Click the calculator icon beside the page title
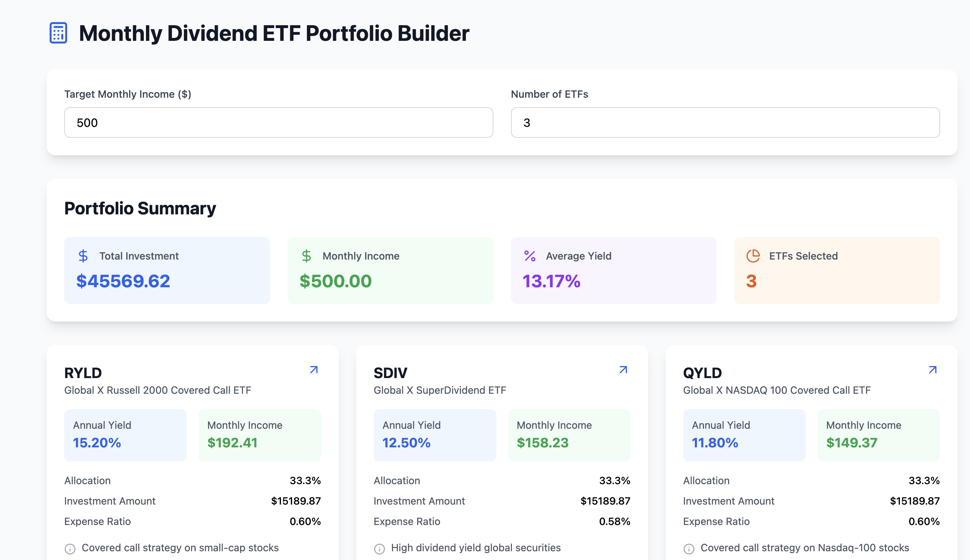The width and height of the screenshot is (970, 560). [x=58, y=33]
